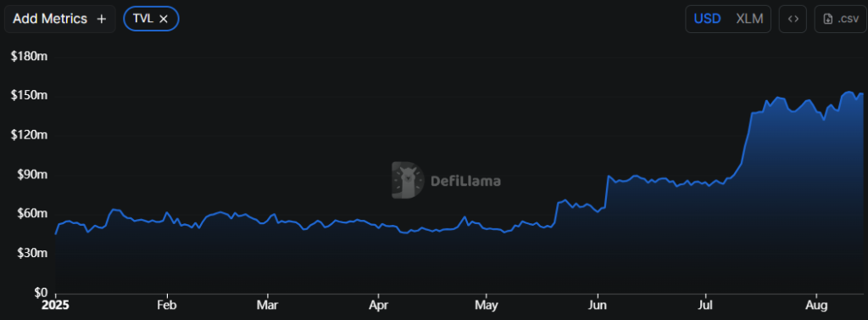This screenshot has width=868, height=320.
Task: Click the $150m y-axis label
Action: click(x=30, y=96)
